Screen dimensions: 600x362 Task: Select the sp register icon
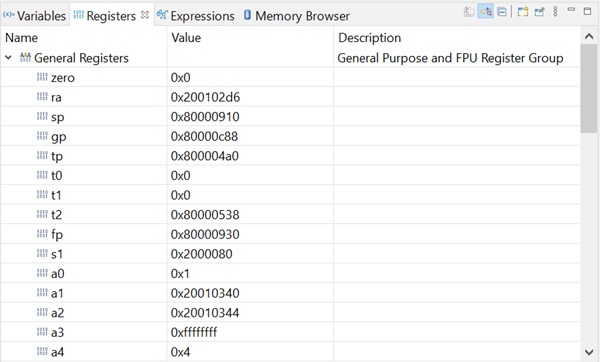42,116
